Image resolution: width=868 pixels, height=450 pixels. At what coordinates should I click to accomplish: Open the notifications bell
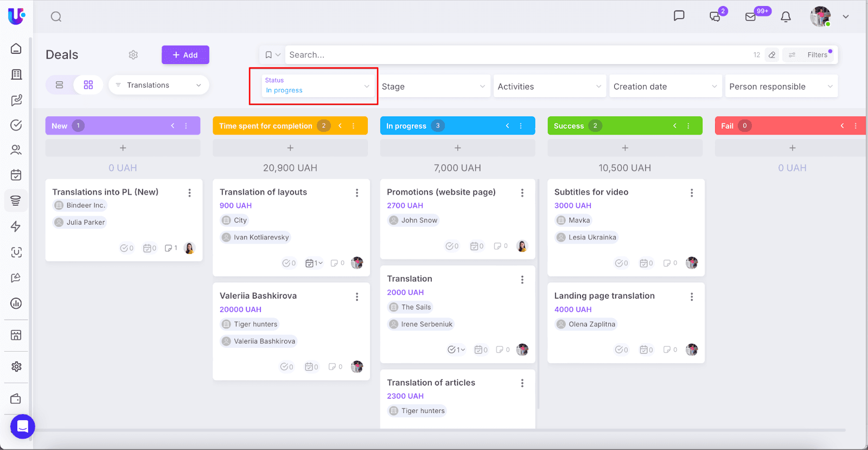(786, 17)
